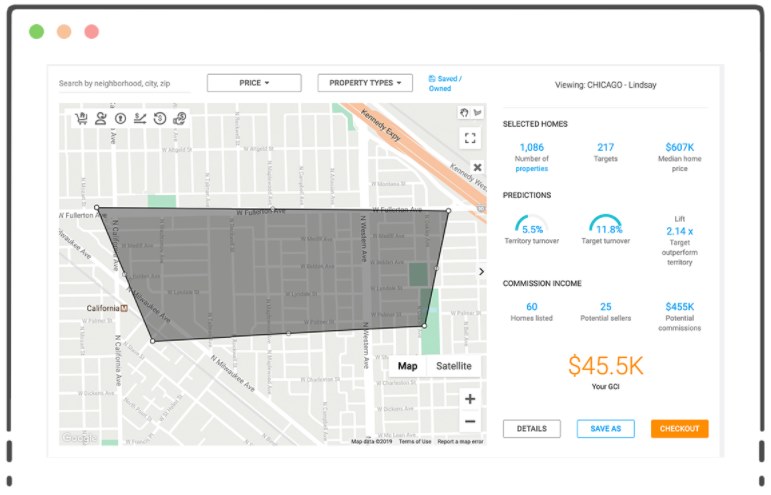Select the polygon drawing tool on map
Viewport: 771px width, 495px height.
pyautogui.click(x=477, y=113)
